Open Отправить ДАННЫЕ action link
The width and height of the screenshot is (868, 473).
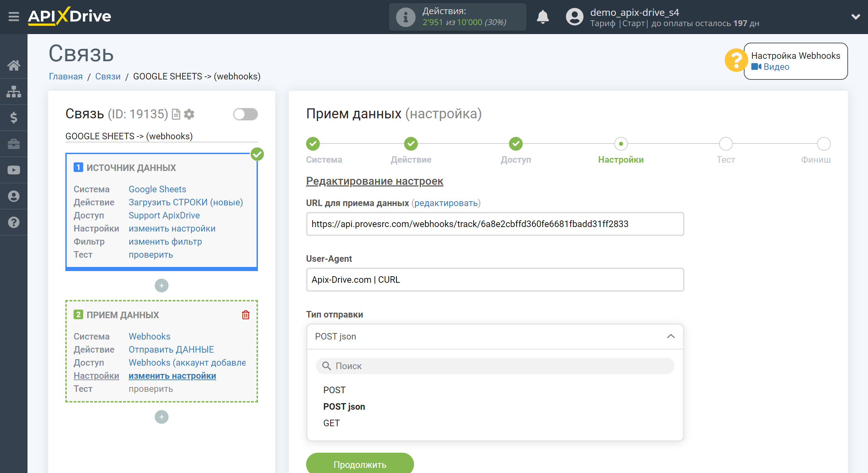click(x=171, y=350)
